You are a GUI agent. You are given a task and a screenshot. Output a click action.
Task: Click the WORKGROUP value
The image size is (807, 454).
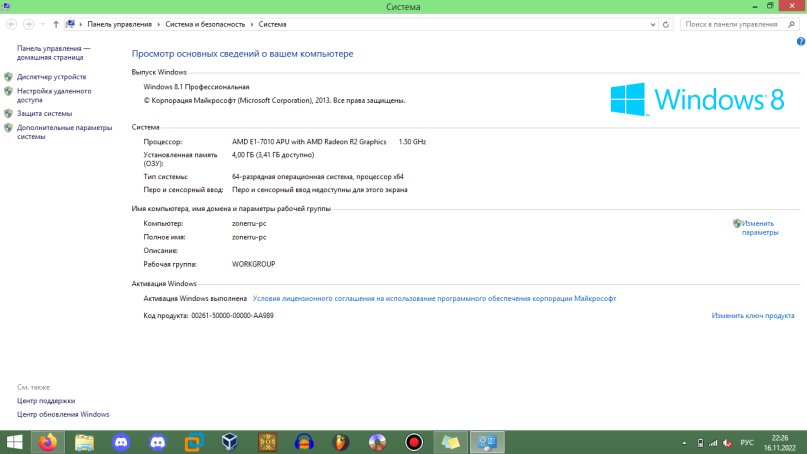(253, 264)
